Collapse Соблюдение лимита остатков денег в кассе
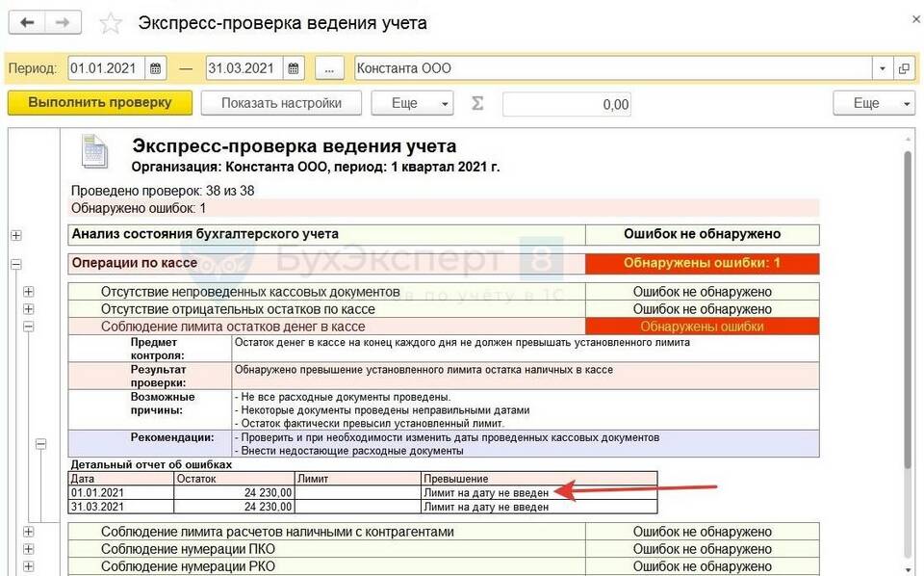The image size is (924, 576). (28, 327)
